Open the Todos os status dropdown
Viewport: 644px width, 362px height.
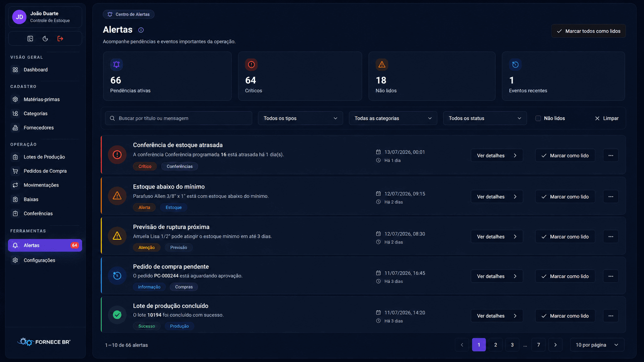485,118
